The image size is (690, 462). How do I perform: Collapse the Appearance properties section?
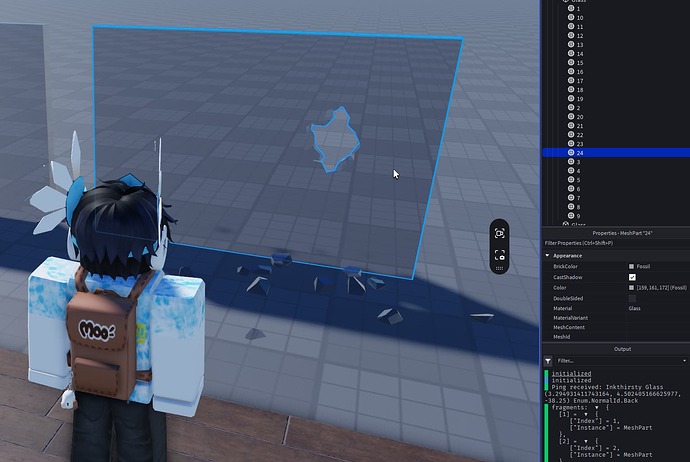547,256
